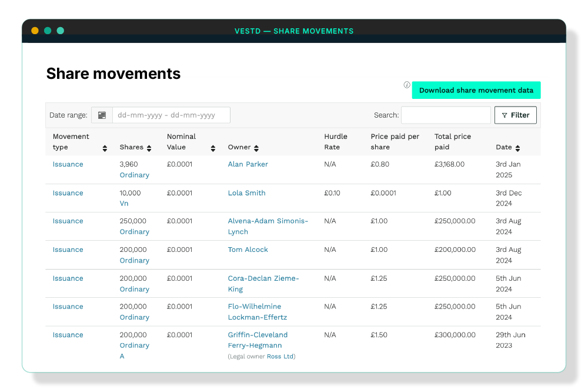The image size is (588, 392).
Task: Click Vn share class link
Action: coord(123,204)
